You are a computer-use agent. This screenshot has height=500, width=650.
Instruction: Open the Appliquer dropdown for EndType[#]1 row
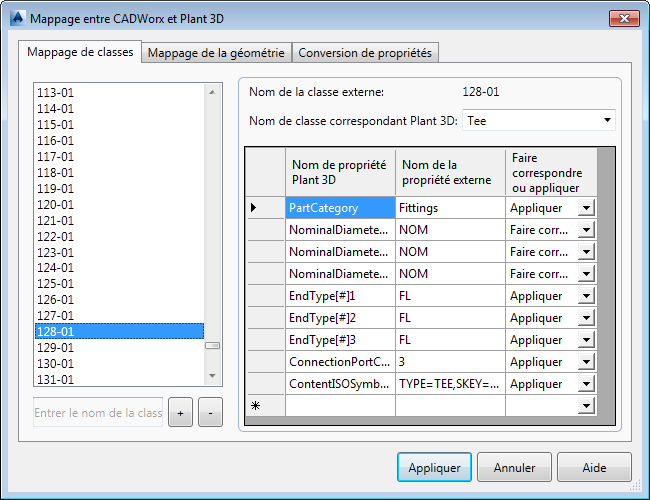586,296
